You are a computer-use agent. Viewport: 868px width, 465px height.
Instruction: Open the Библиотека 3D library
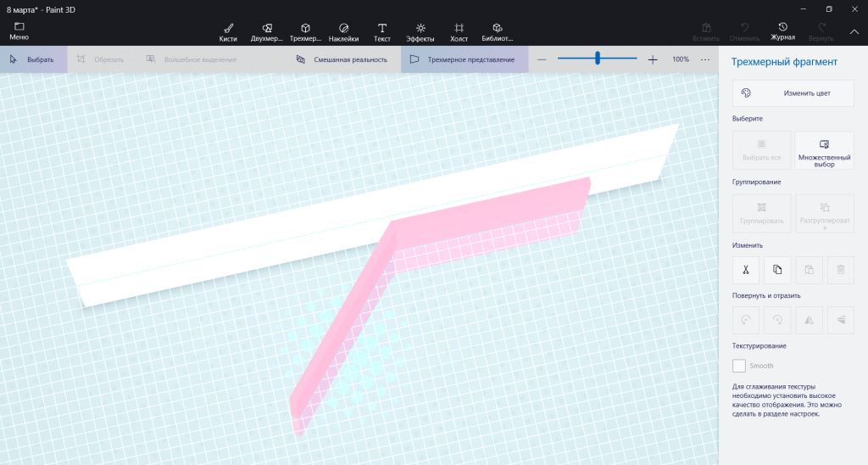click(x=498, y=32)
